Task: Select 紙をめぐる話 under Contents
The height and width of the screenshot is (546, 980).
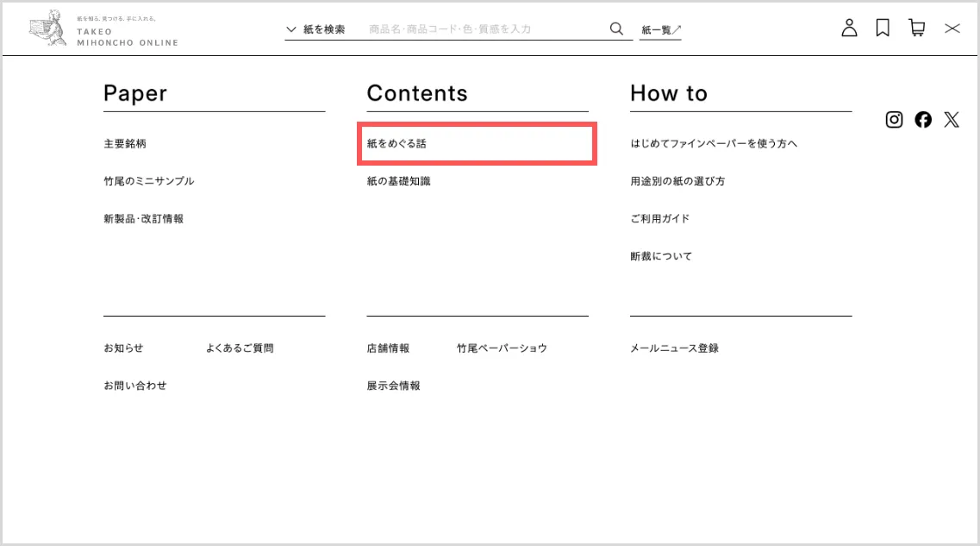Action: [x=396, y=144]
